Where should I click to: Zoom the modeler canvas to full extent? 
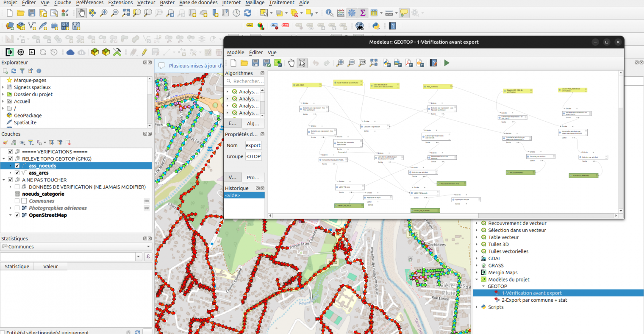pos(373,63)
